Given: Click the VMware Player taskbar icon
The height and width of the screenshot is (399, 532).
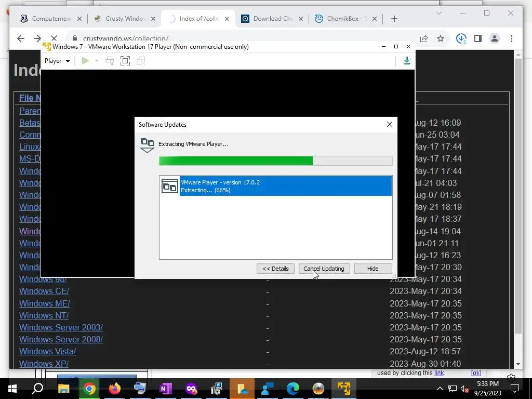Looking at the screenshot, I should (344, 389).
